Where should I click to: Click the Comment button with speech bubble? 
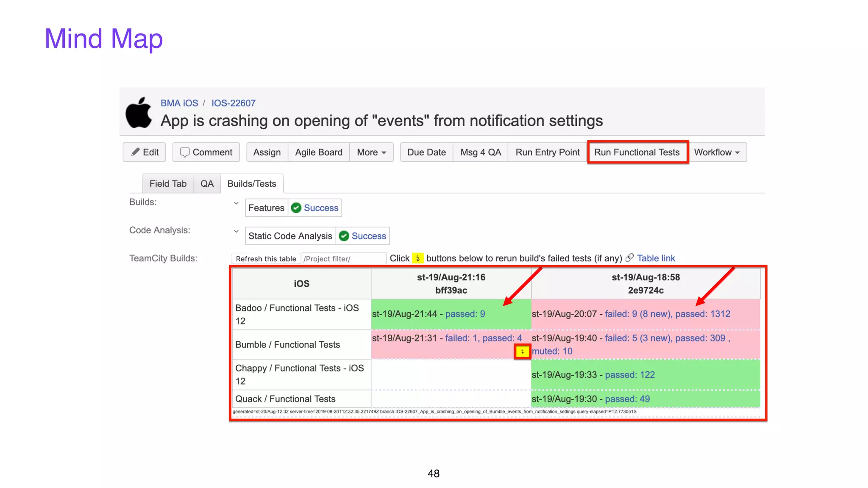(206, 152)
